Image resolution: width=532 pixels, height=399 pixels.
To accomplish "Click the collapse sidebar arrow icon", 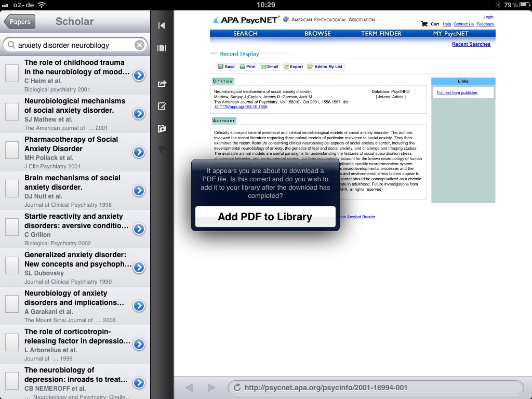I will (x=162, y=25).
